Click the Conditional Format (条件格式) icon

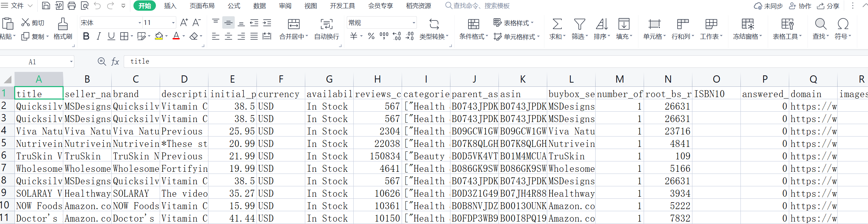[x=473, y=24]
